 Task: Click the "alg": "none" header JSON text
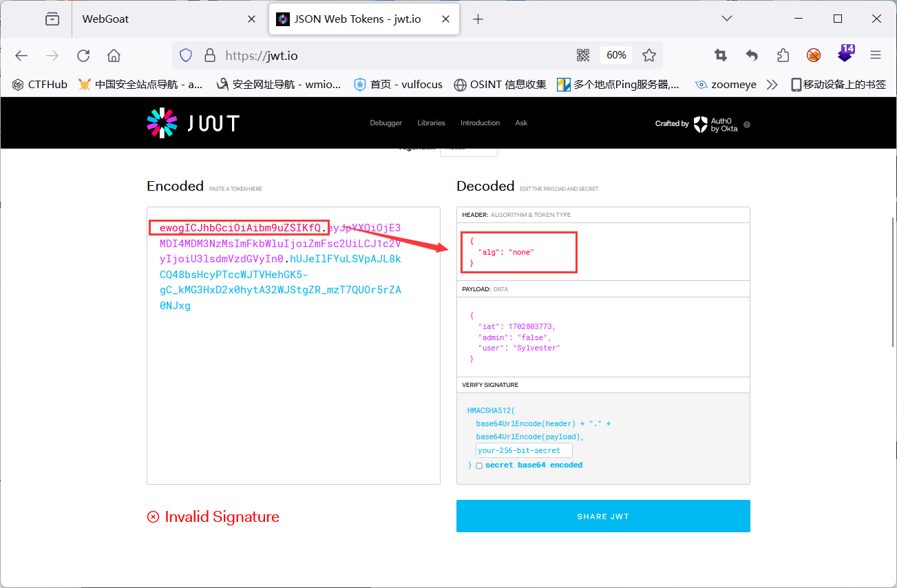tap(506, 252)
